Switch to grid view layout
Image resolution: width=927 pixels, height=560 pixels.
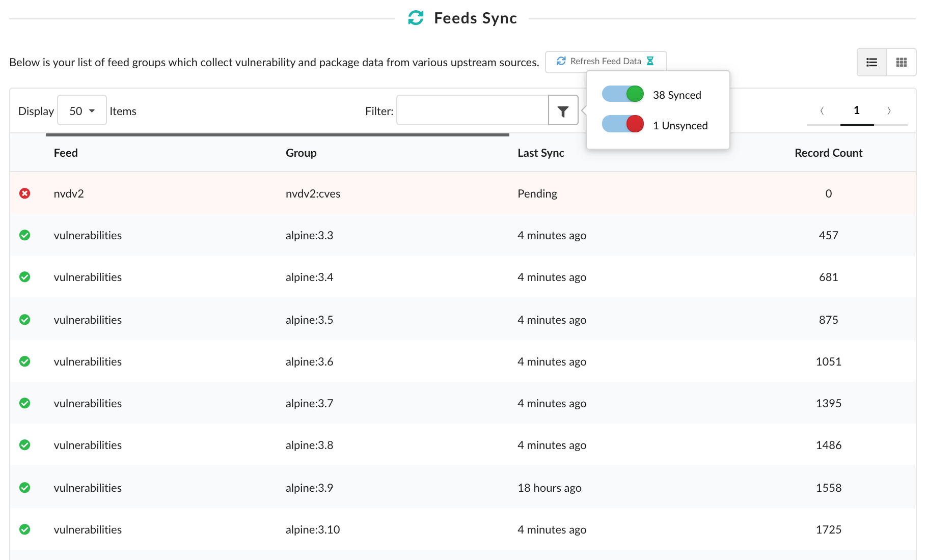(x=901, y=62)
